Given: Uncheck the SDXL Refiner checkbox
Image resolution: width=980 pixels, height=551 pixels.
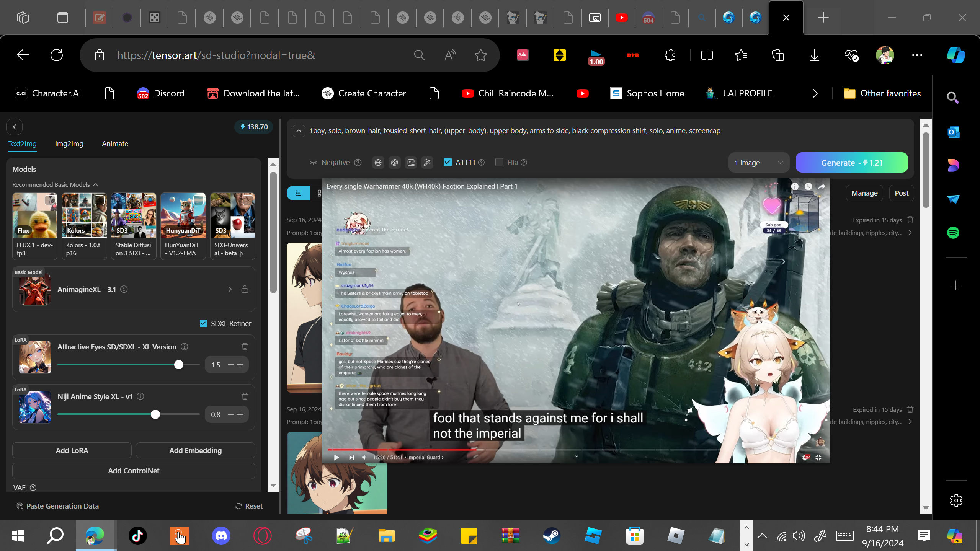Looking at the screenshot, I should 204,324.
